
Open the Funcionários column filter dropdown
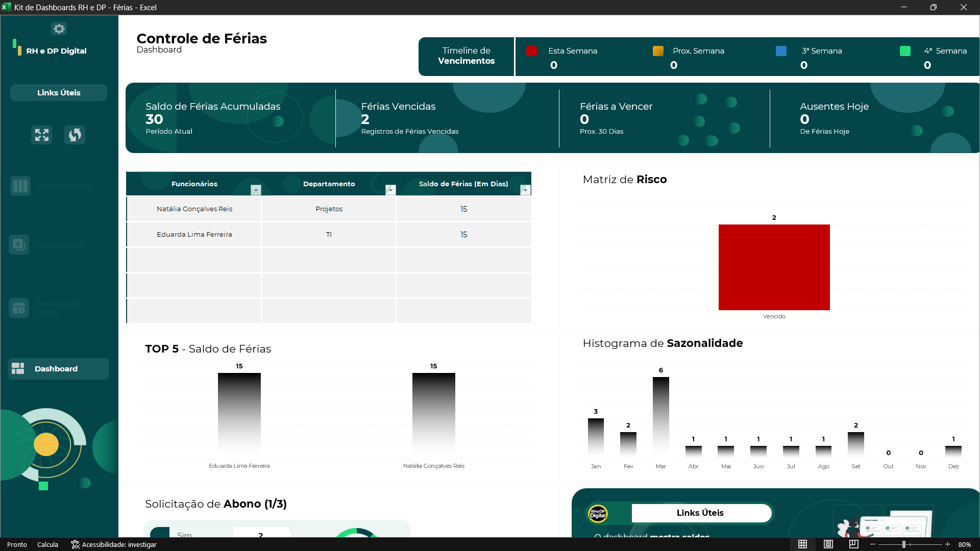[256, 190]
